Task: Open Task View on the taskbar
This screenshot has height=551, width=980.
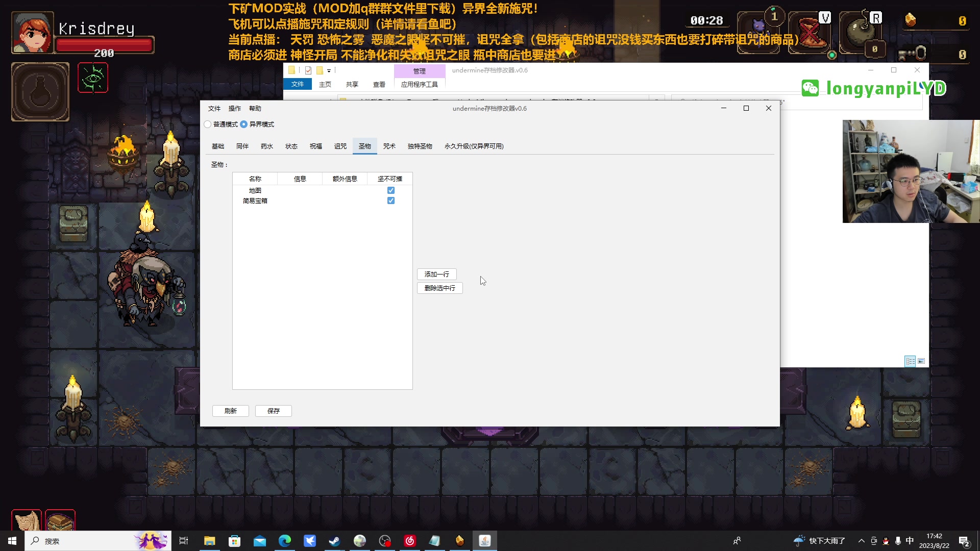Action: 184,541
